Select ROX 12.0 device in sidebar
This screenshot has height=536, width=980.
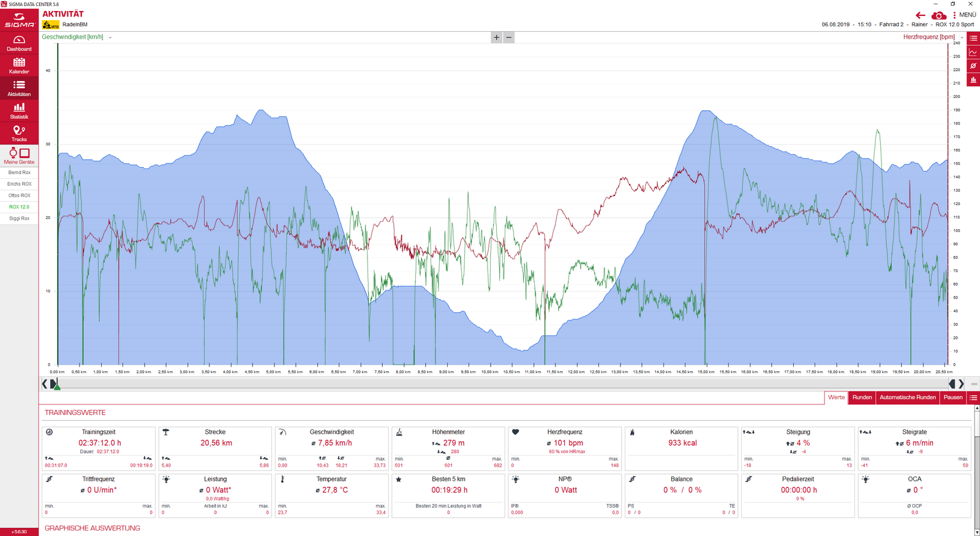click(x=19, y=207)
